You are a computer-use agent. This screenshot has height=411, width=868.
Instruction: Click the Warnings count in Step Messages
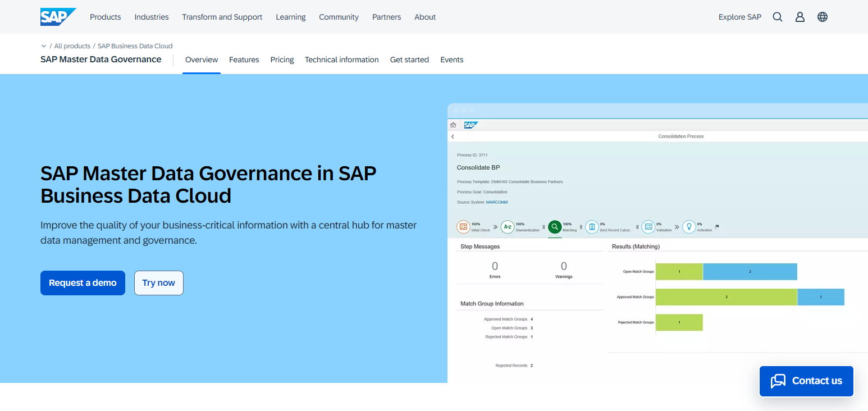click(564, 266)
